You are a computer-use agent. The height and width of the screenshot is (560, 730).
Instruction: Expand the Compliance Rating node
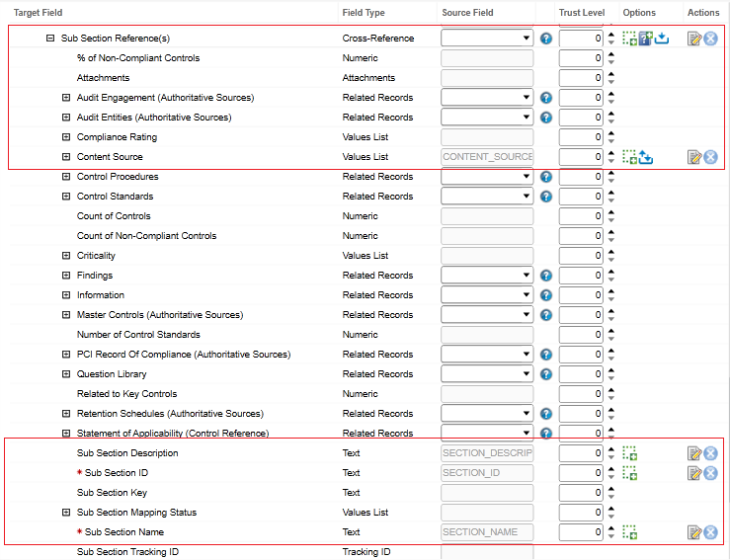coord(66,137)
